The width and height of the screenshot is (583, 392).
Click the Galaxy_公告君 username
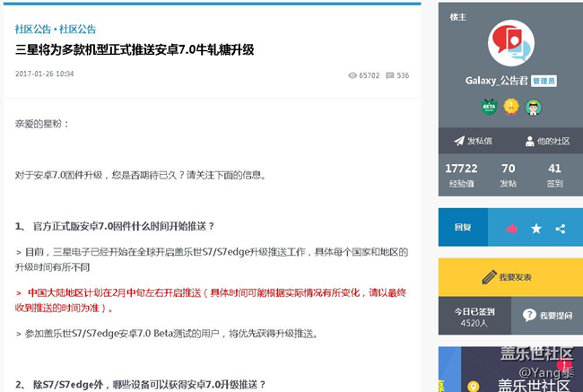(496, 81)
